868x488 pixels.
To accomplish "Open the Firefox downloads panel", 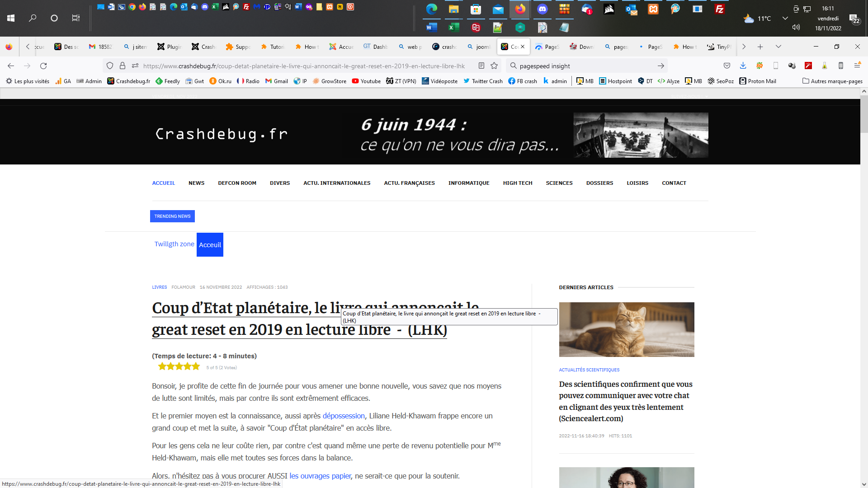I will click(x=743, y=66).
